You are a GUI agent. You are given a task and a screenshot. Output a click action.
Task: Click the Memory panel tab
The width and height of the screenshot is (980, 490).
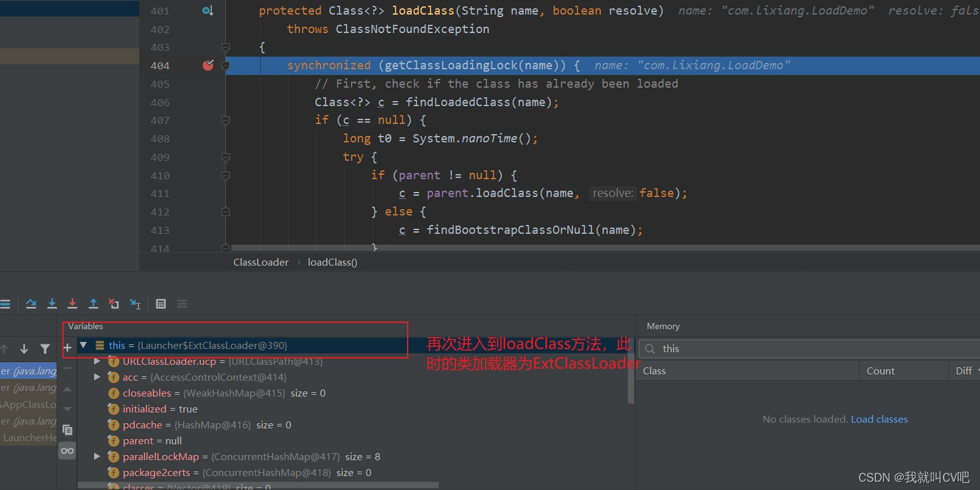[x=663, y=326]
